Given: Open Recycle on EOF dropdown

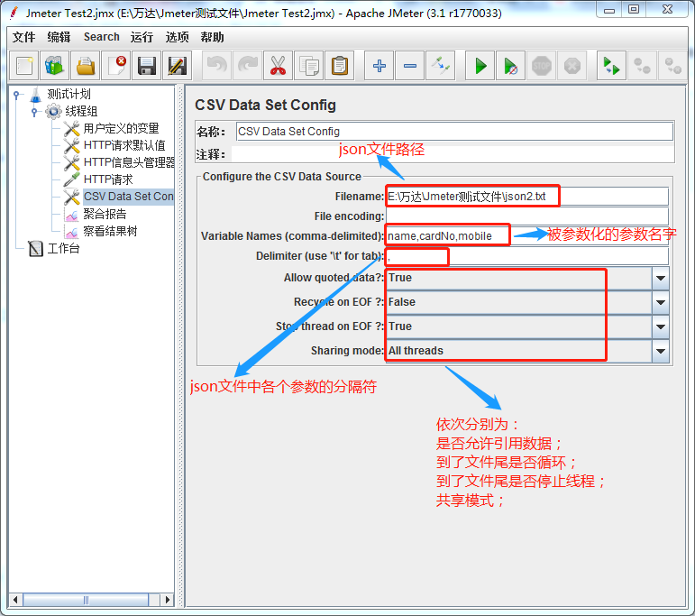Looking at the screenshot, I should (x=661, y=302).
